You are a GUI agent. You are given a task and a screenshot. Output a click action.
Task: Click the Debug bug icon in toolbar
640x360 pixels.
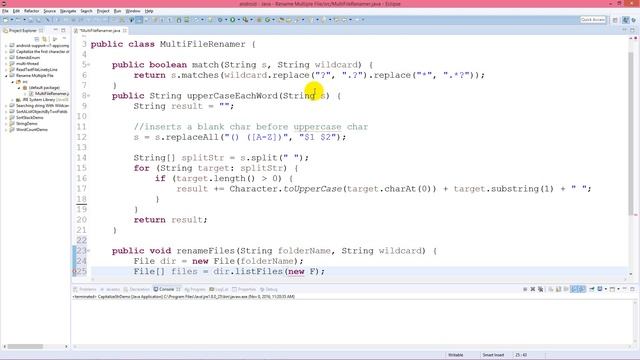220,20
